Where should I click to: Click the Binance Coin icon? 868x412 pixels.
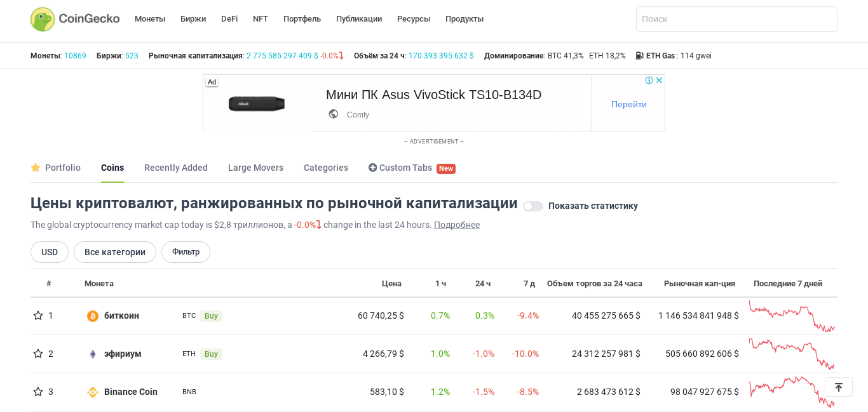pos(93,392)
